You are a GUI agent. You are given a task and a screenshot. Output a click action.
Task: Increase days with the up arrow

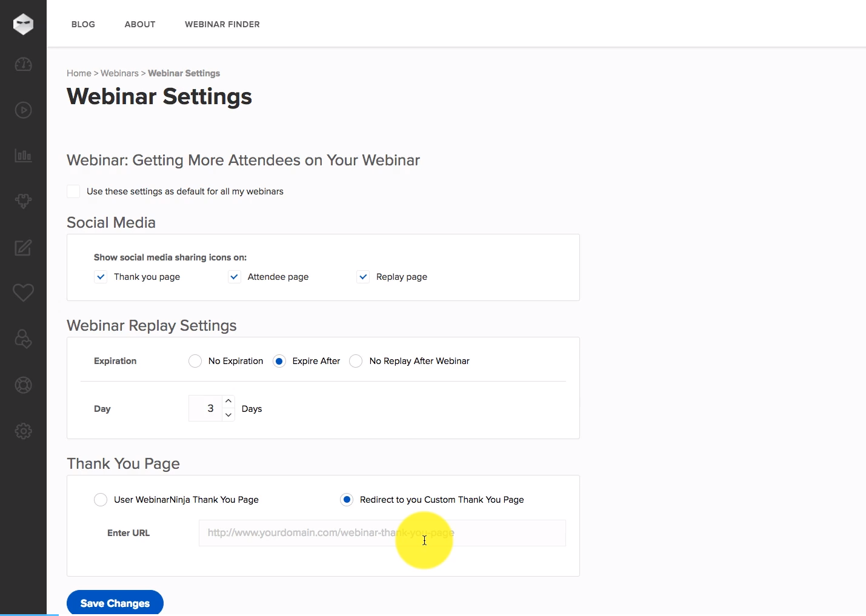pyautogui.click(x=228, y=402)
